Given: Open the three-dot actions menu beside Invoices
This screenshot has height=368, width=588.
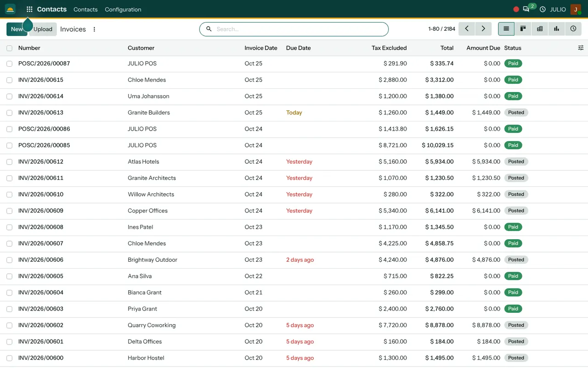Looking at the screenshot, I should (94, 29).
